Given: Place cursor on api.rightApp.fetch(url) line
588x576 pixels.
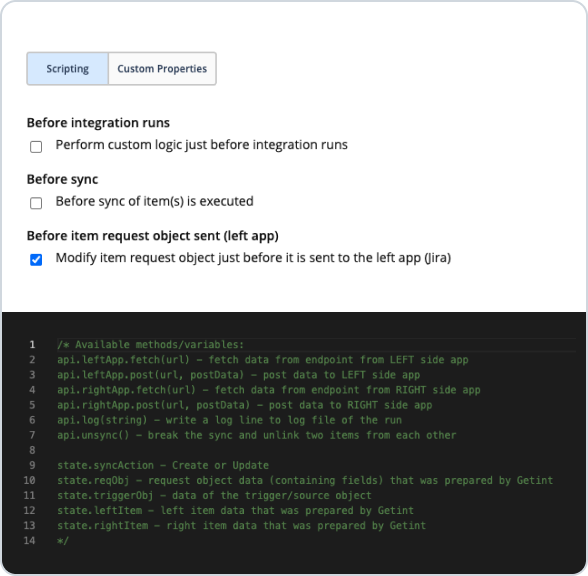Looking at the screenshot, I should (x=268, y=390).
